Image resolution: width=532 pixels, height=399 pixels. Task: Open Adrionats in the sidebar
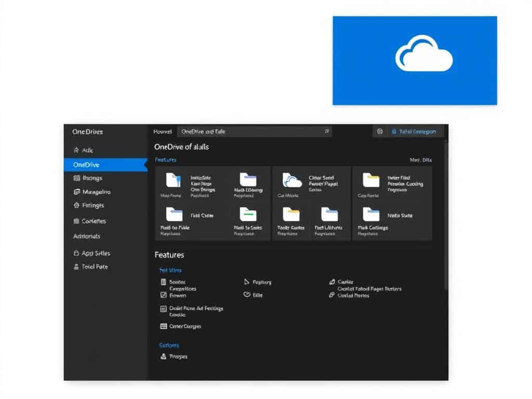(x=87, y=236)
